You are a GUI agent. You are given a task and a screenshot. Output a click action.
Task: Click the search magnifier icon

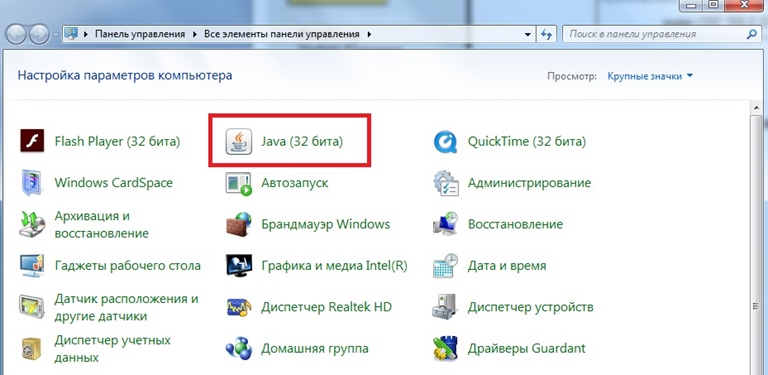pos(751,34)
